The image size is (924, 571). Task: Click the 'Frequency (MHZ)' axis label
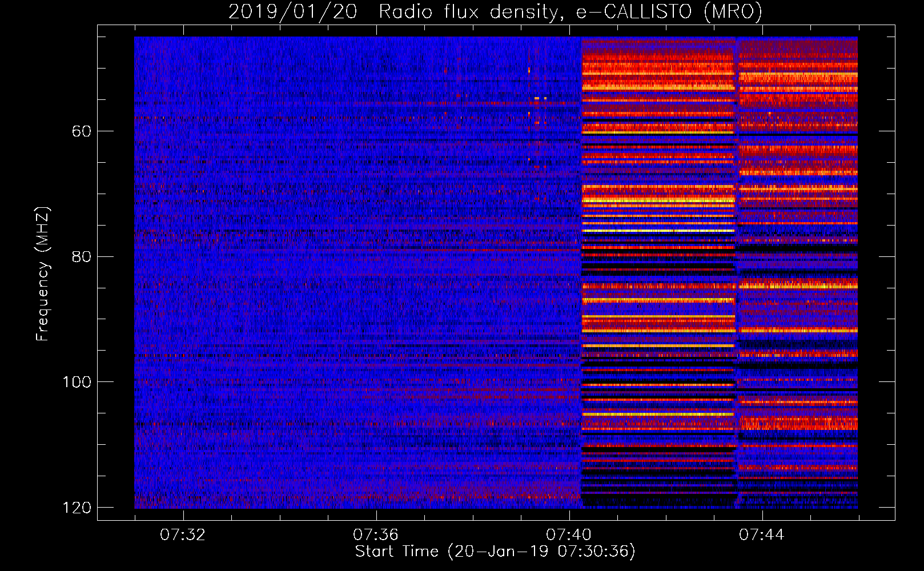pos(43,274)
